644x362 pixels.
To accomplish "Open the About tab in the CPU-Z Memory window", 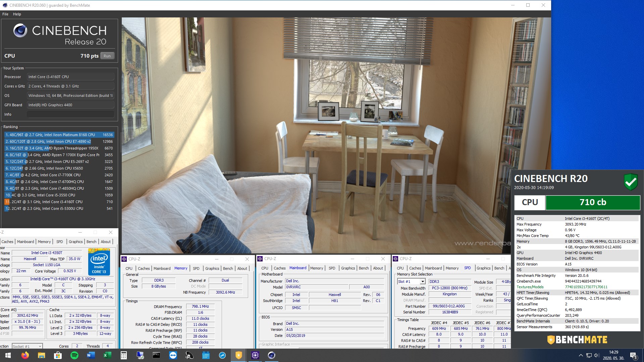I will pyautogui.click(x=242, y=268).
